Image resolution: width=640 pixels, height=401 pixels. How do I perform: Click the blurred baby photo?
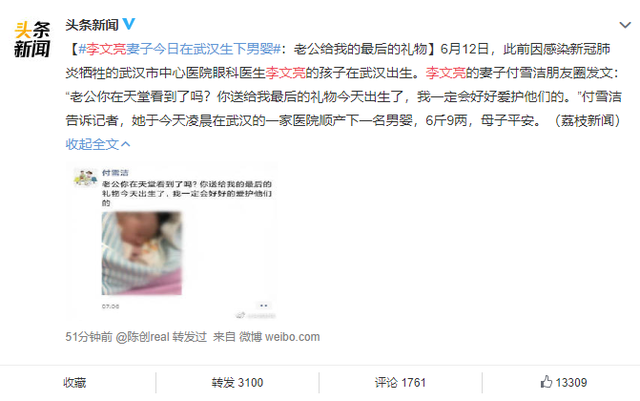pyautogui.click(x=142, y=253)
